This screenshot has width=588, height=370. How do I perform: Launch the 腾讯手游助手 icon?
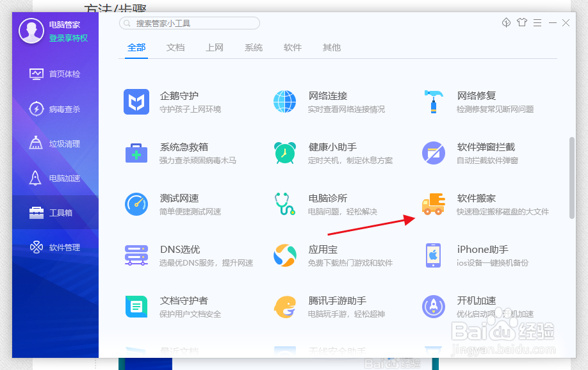point(284,307)
